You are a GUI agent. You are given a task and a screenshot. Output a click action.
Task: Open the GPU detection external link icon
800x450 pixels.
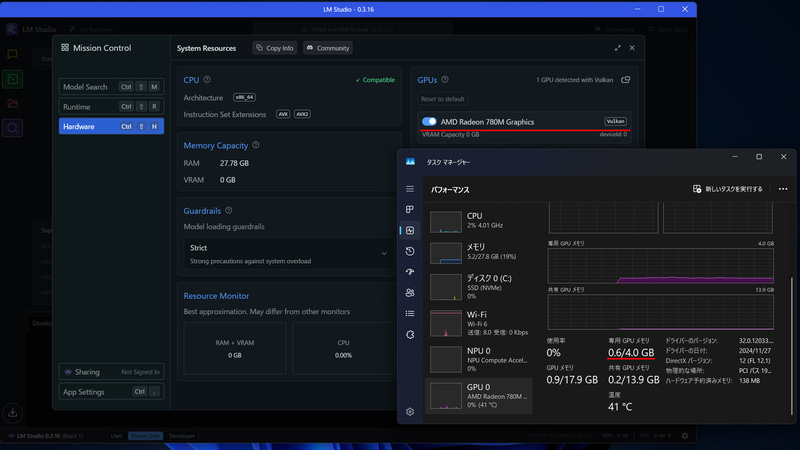click(x=626, y=80)
